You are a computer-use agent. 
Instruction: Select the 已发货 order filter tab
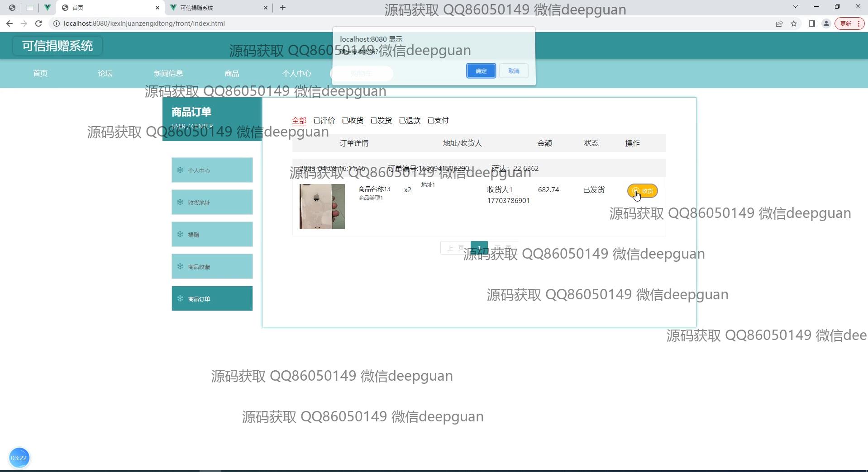[x=381, y=120]
